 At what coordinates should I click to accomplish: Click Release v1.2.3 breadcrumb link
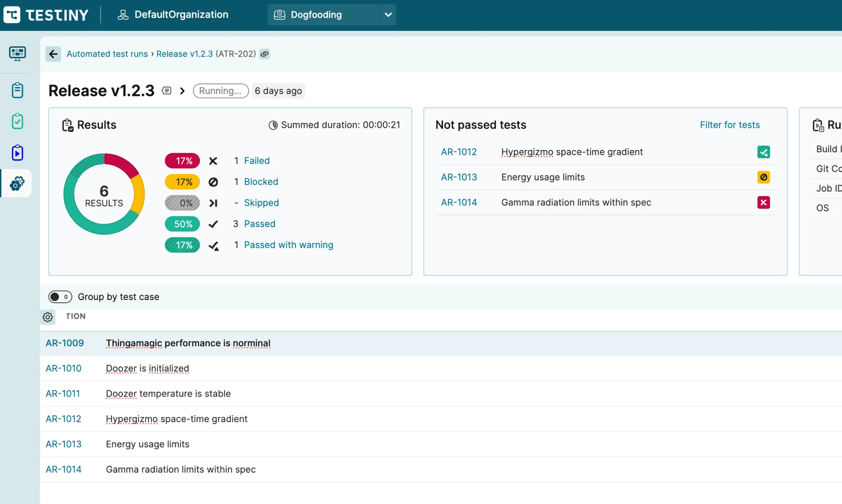tap(184, 54)
